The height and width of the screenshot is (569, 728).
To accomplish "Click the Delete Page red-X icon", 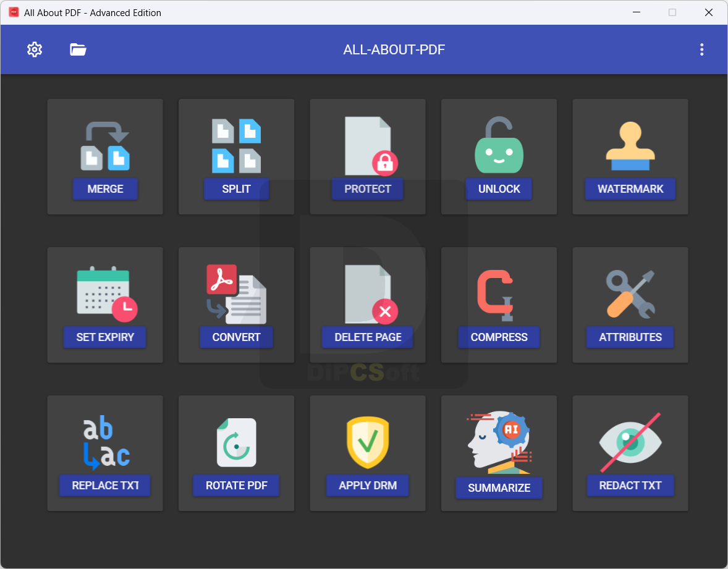I will pyautogui.click(x=371, y=294).
